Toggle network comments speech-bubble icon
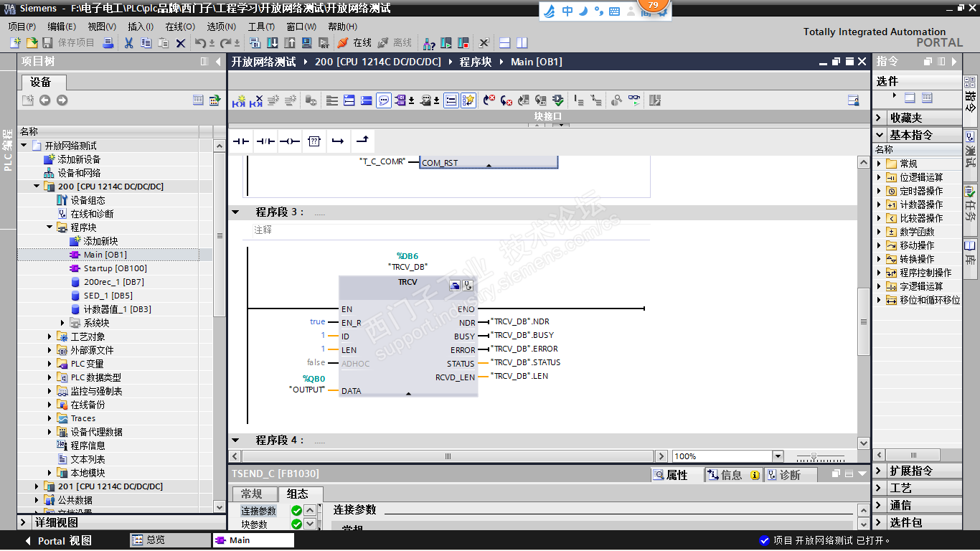Screen dimensions: 980x551 tap(384, 100)
